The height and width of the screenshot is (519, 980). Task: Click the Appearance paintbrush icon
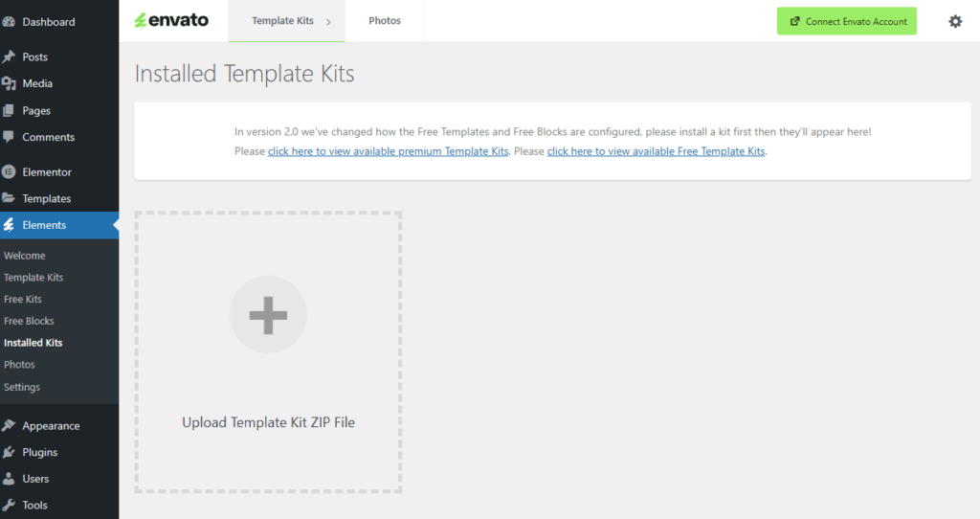pyautogui.click(x=9, y=426)
